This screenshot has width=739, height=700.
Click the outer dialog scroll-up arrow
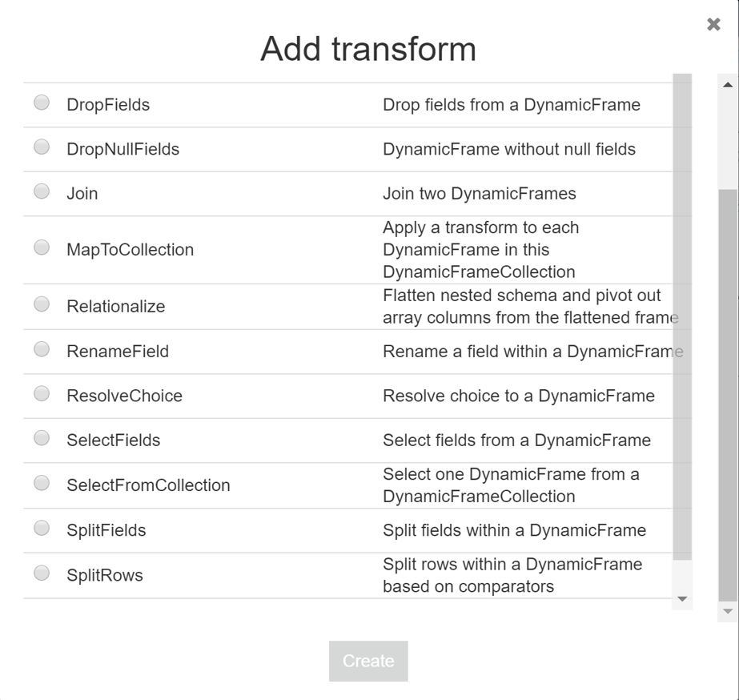(x=728, y=84)
